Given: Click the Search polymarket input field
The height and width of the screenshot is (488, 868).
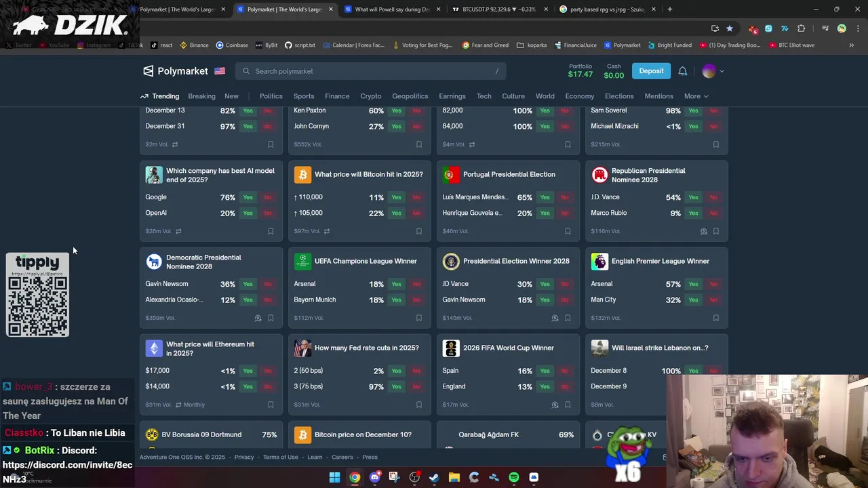Looking at the screenshot, I should [371, 71].
